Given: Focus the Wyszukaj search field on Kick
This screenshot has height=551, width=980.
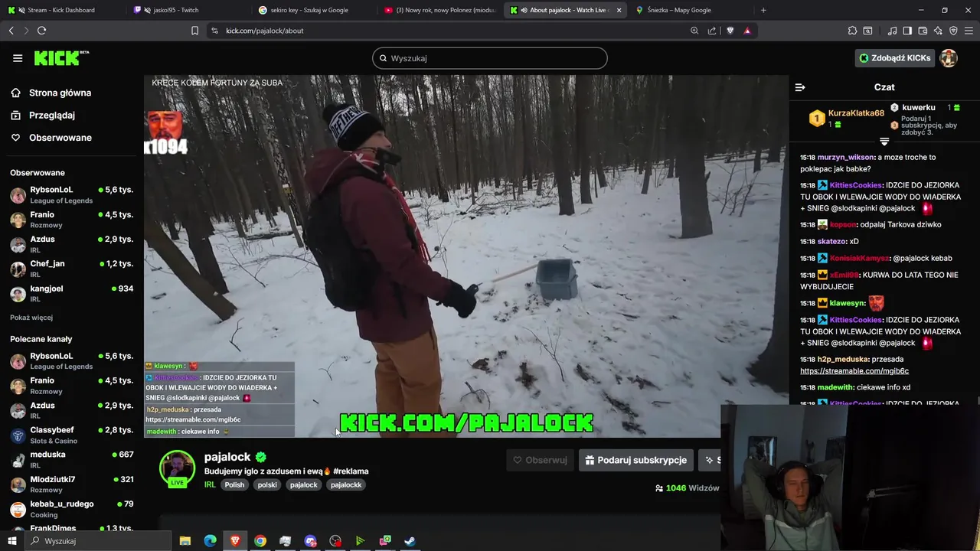Looking at the screenshot, I should [x=490, y=58].
